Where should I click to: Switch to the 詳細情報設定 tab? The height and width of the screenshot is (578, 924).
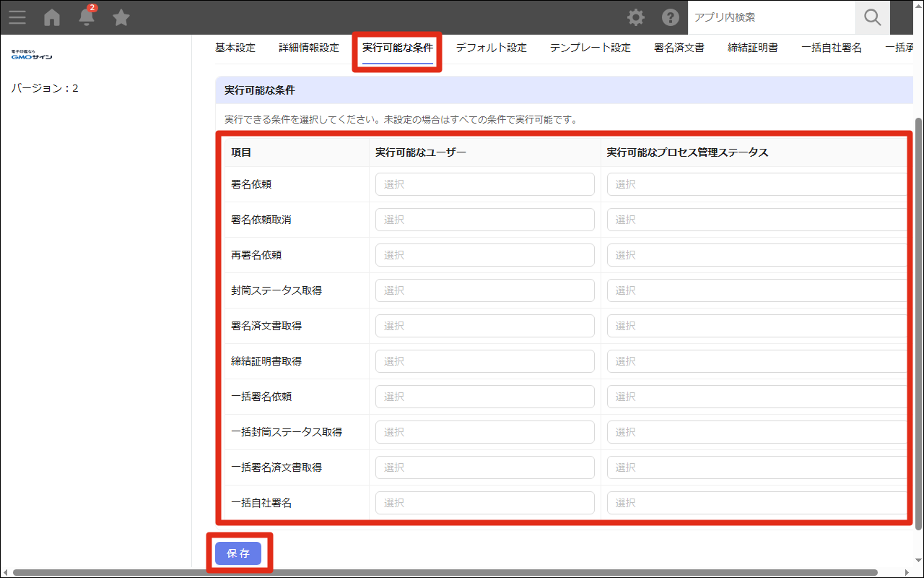(309, 48)
